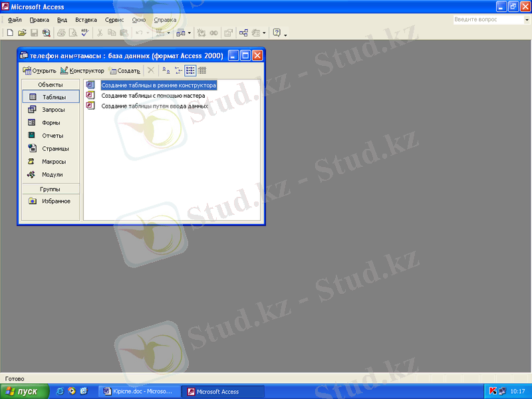Expand the Office Links dropdown arrow
Screen dimensions: 532x399
point(169,33)
